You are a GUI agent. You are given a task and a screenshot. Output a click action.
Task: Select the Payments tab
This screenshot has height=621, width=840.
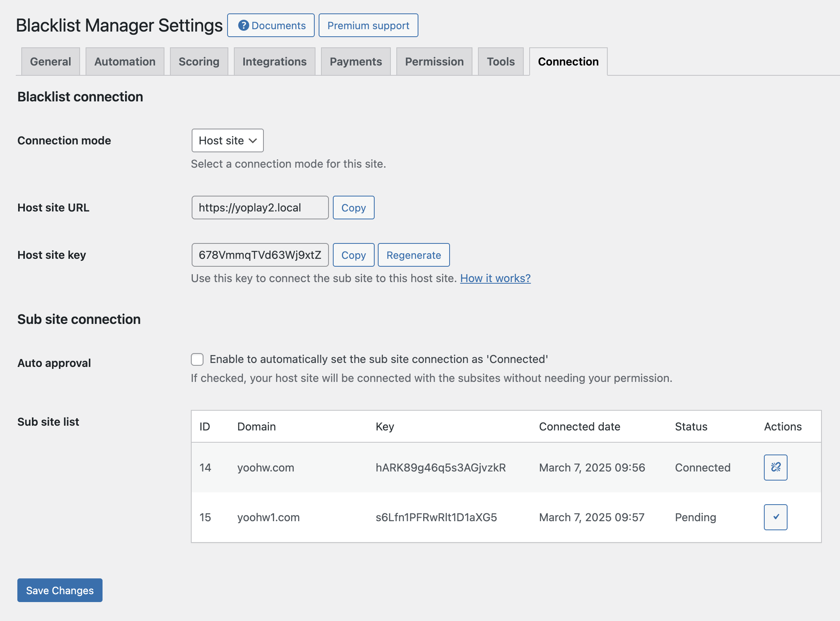pyautogui.click(x=356, y=62)
